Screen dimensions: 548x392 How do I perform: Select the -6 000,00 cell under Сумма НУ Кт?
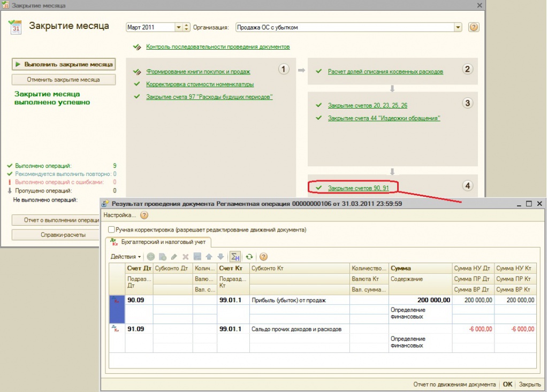[x=515, y=329]
